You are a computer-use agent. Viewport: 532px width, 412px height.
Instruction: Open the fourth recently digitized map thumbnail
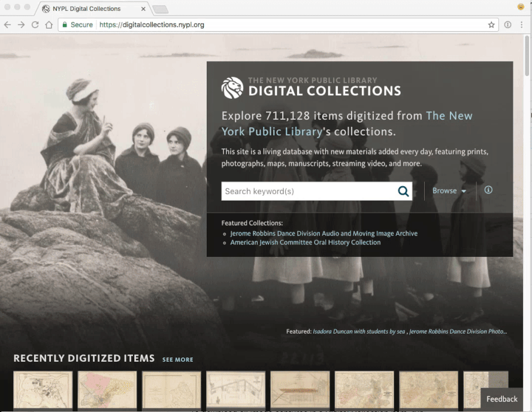236,390
